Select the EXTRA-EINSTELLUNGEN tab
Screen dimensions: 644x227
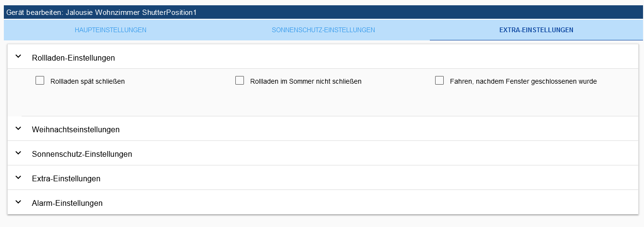point(536,30)
